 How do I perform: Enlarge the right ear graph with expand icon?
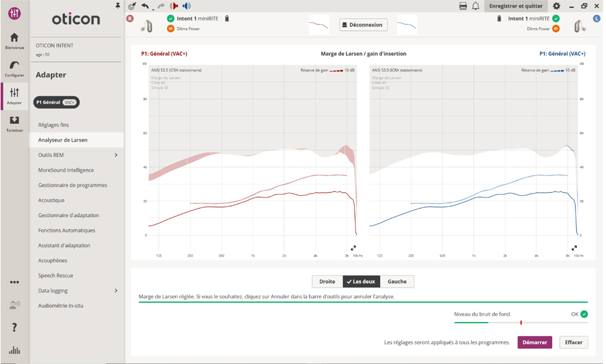[x=353, y=248]
